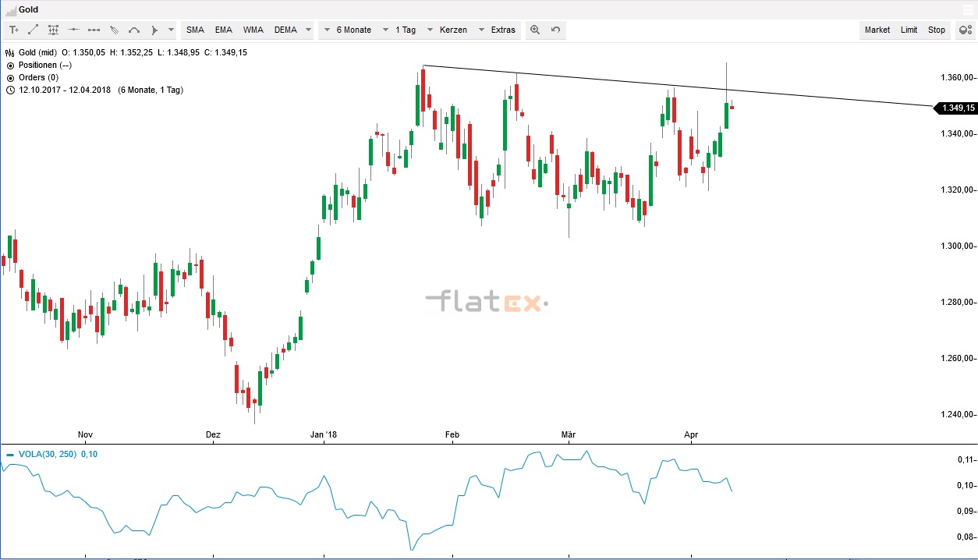The width and height of the screenshot is (978, 560).
Task: Add WMA indicator to chart
Action: [253, 30]
